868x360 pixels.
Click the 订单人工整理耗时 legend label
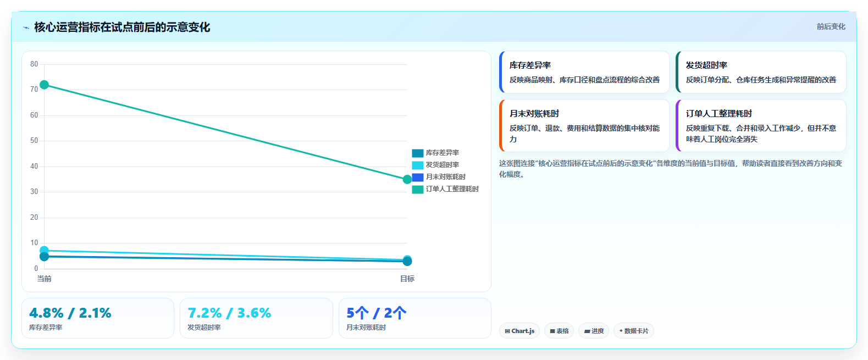[452, 189]
